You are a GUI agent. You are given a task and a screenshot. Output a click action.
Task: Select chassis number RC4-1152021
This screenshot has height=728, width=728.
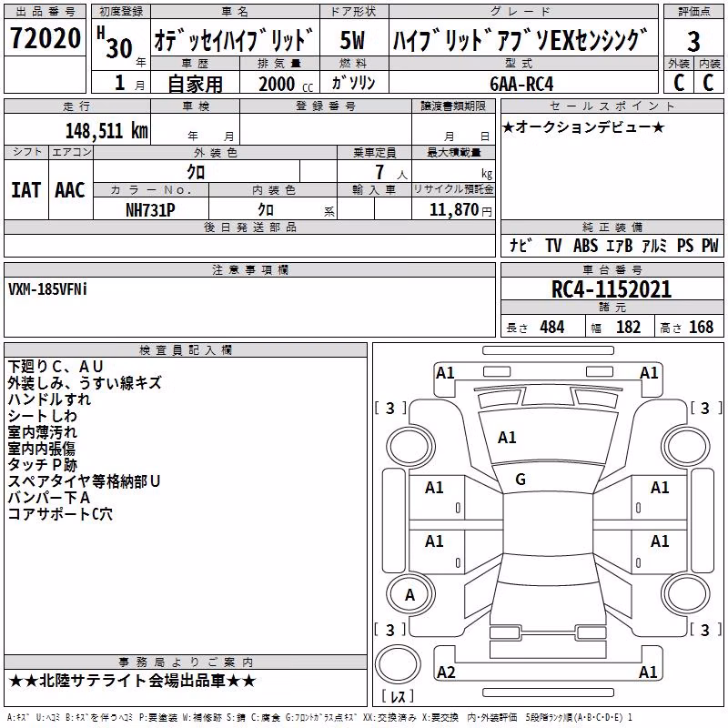click(612, 289)
